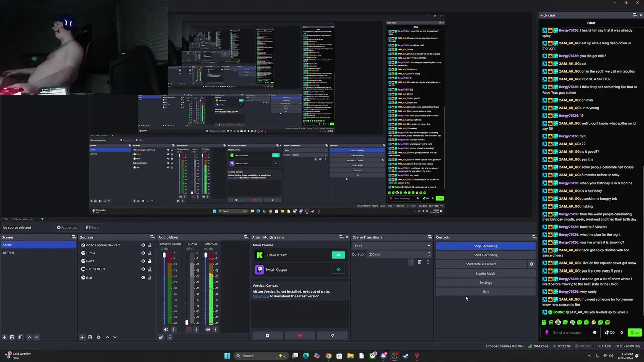Click Start Virtual Camera button

[481, 264]
